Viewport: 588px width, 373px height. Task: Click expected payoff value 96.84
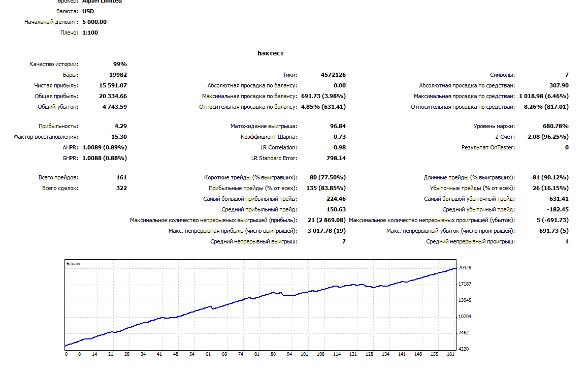coord(338,126)
